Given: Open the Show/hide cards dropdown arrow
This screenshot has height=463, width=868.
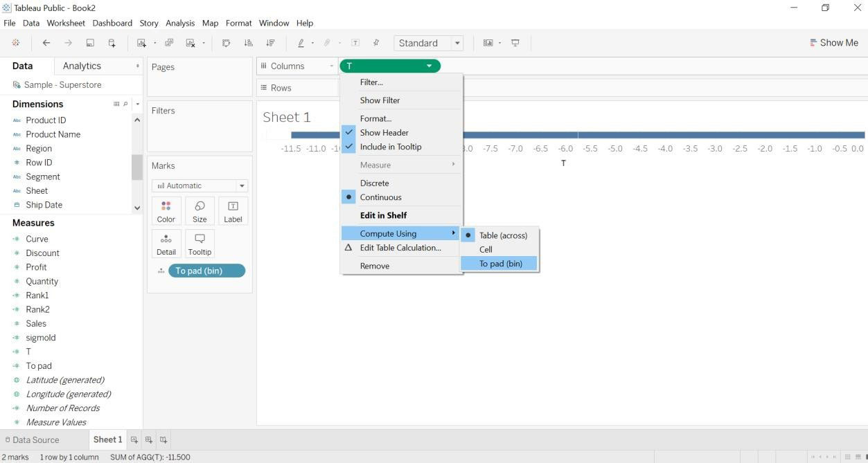Looking at the screenshot, I should pyautogui.click(x=499, y=43).
